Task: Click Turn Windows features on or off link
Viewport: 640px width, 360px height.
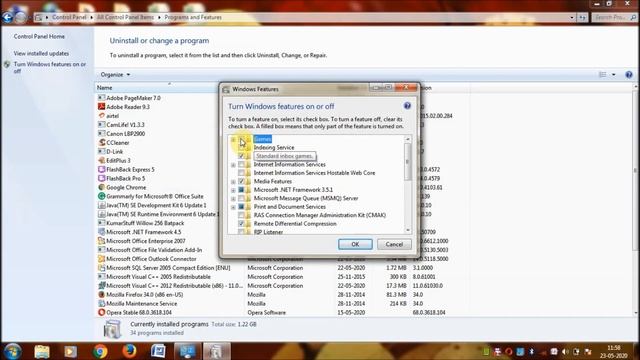Action: coord(50,68)
